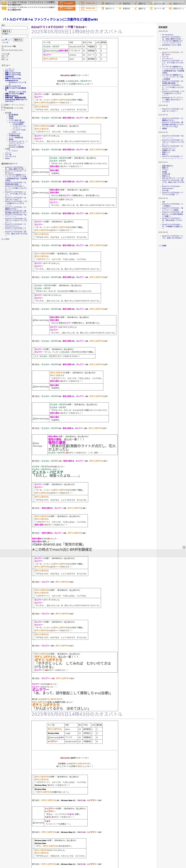The width and height of the screenshot is (186, 868).
Task: Open 雑談室 board link
Action: (11, 117)
